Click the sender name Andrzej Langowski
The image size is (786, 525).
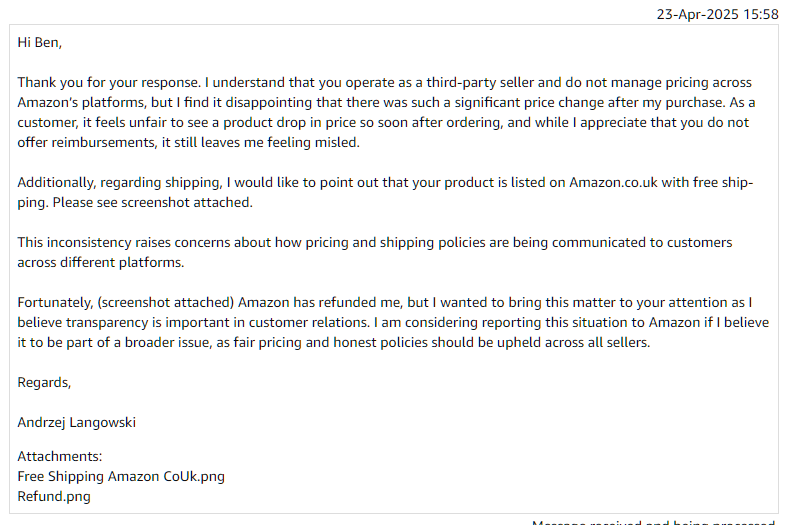click(x=77, y=423)
